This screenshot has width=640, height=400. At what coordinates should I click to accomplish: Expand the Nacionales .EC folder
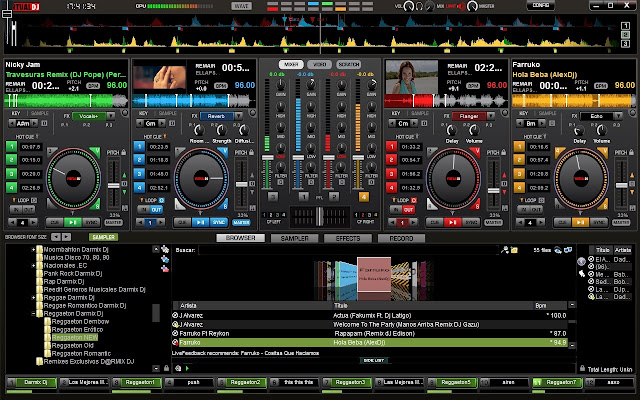(33, 266)
